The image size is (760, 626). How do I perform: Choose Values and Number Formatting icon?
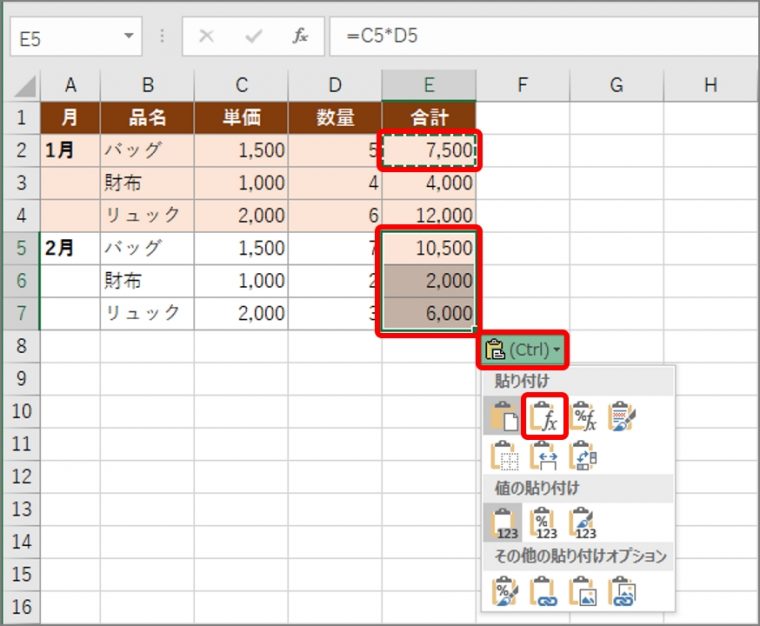coord(544,523)
